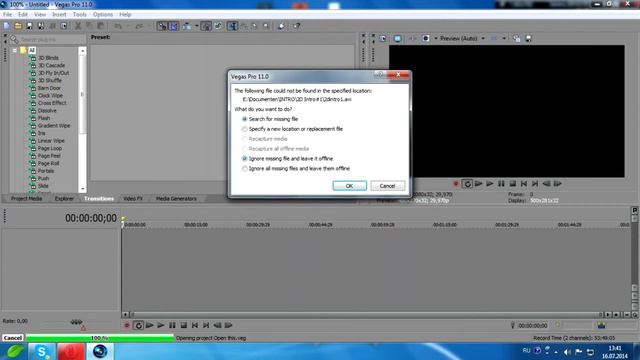
Task: Click the timeline ruler at 00:00:29;29
Action: tap(258, 224)
